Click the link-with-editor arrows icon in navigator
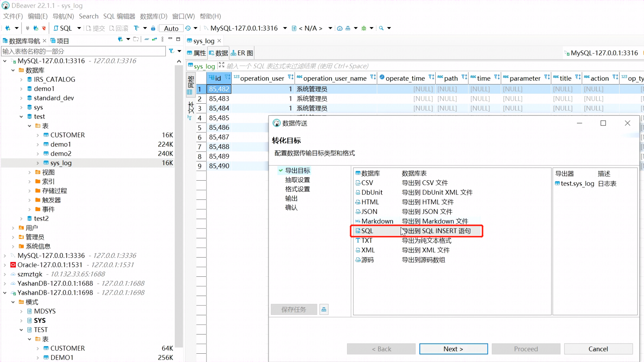This screenshot has width=644, height=362. [x=154, y=39]
